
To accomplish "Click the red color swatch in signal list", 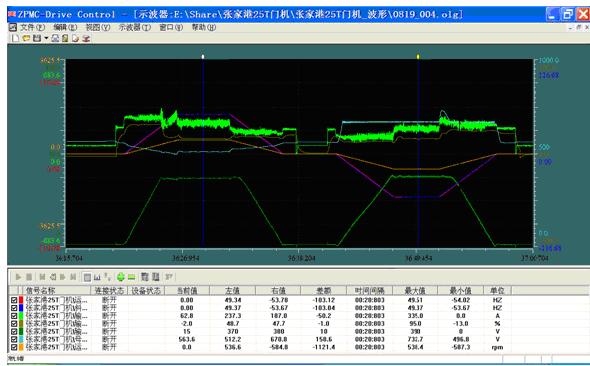I will 21,300.
